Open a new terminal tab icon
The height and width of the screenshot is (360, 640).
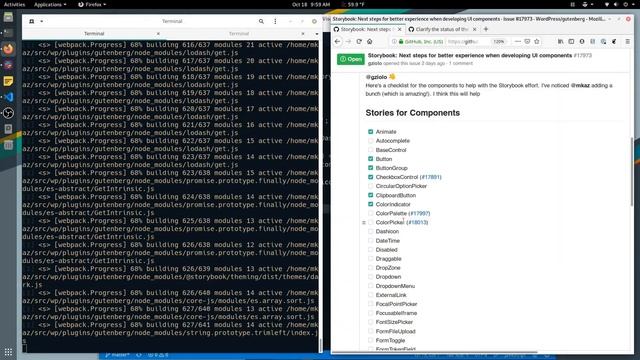32,21
